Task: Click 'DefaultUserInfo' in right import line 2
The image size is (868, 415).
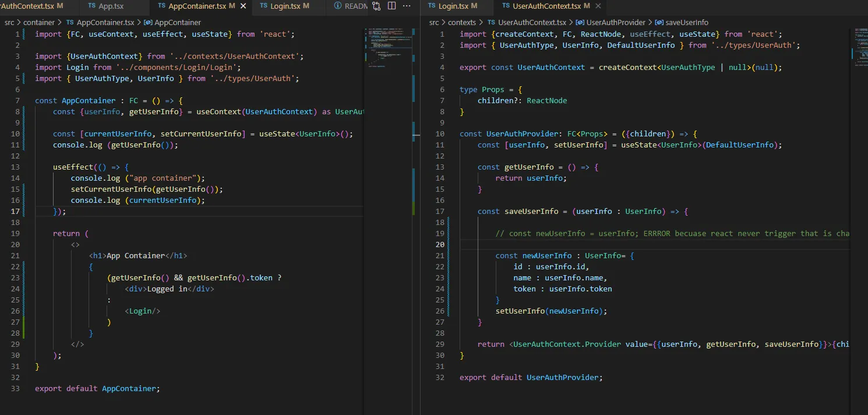Action: click(641, 45)
